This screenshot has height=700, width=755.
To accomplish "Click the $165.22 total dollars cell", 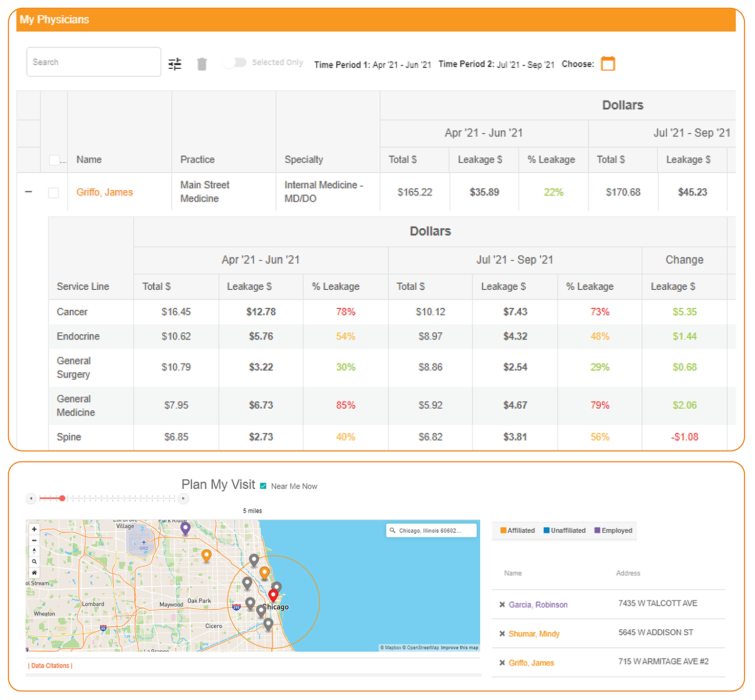I will 415,192.
